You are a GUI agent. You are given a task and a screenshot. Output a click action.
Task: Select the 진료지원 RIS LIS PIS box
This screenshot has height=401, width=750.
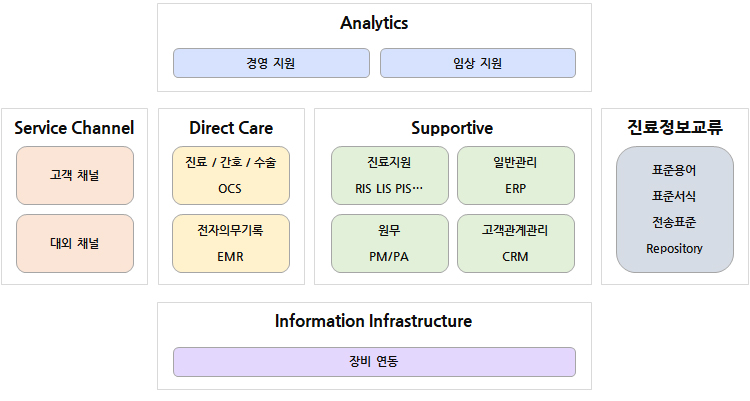click(390, 176)
